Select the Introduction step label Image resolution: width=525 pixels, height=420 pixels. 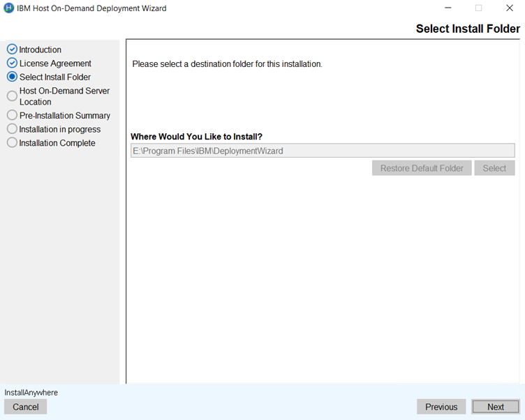pos(40,50)
